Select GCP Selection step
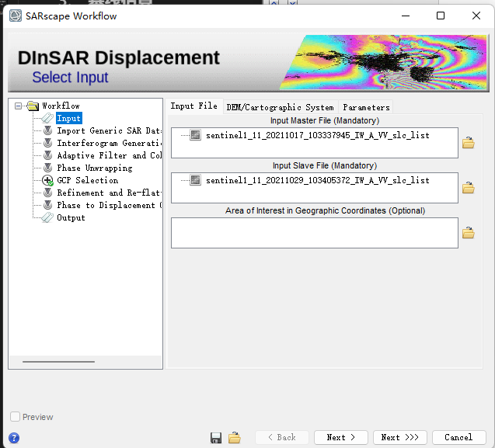The image size is (495, 448). (x=88, y=180)
